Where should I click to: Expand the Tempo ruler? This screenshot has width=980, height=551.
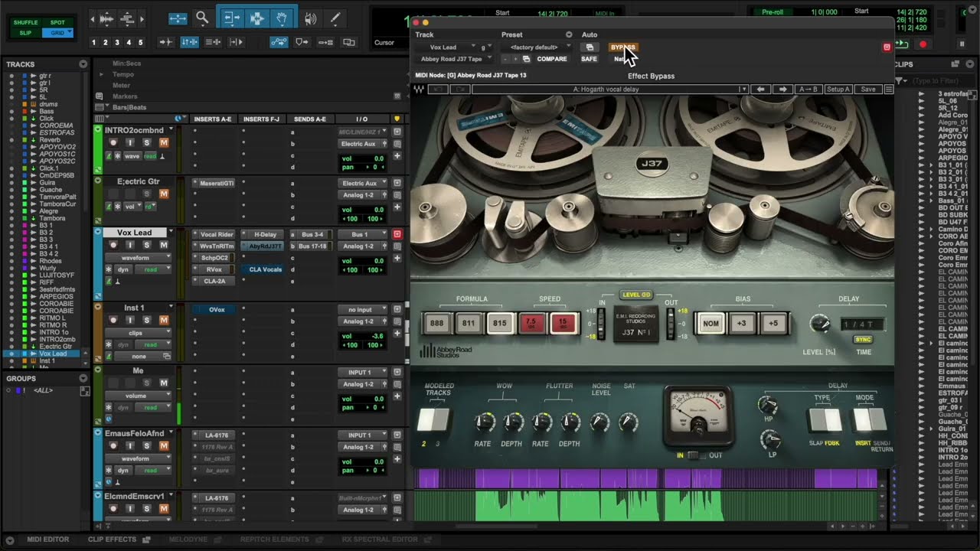[x=101, y=75]
